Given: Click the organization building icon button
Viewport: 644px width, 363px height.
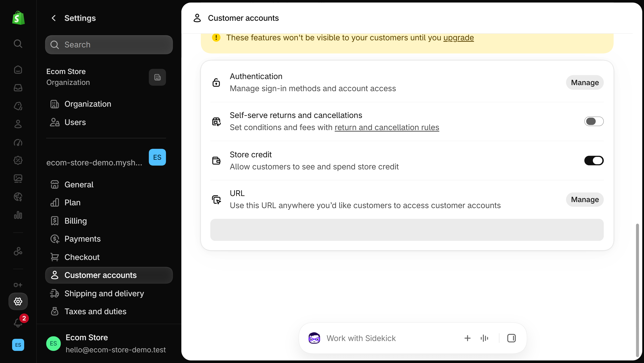Looking at the screenshot, I should click(x=157, y=77).
